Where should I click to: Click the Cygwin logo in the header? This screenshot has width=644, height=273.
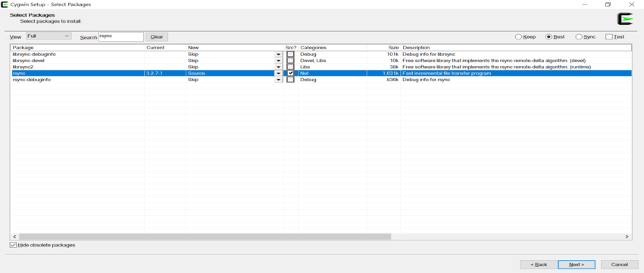pos(625,19)
